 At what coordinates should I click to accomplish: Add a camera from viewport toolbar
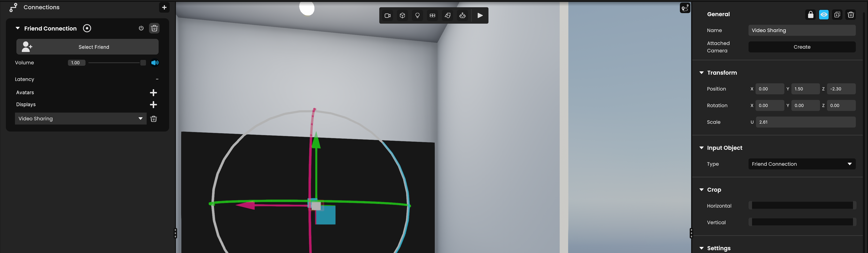click(x=387, y=15)
